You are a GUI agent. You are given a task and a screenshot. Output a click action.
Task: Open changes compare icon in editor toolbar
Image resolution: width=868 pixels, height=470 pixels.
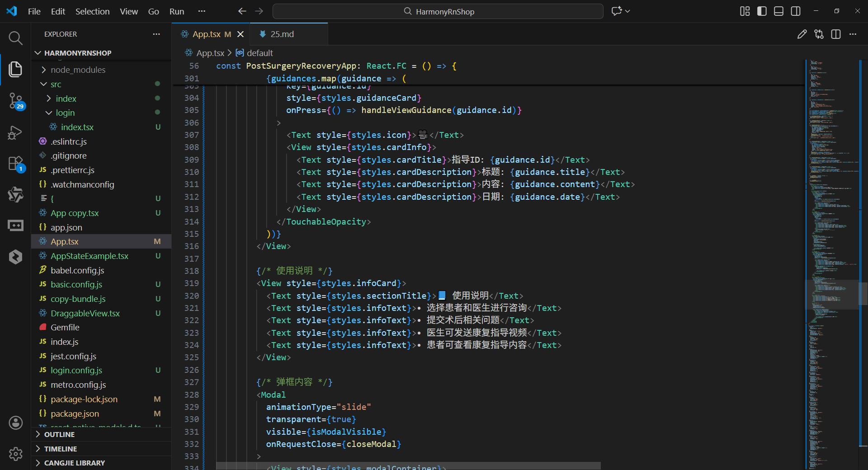[819, 34]
